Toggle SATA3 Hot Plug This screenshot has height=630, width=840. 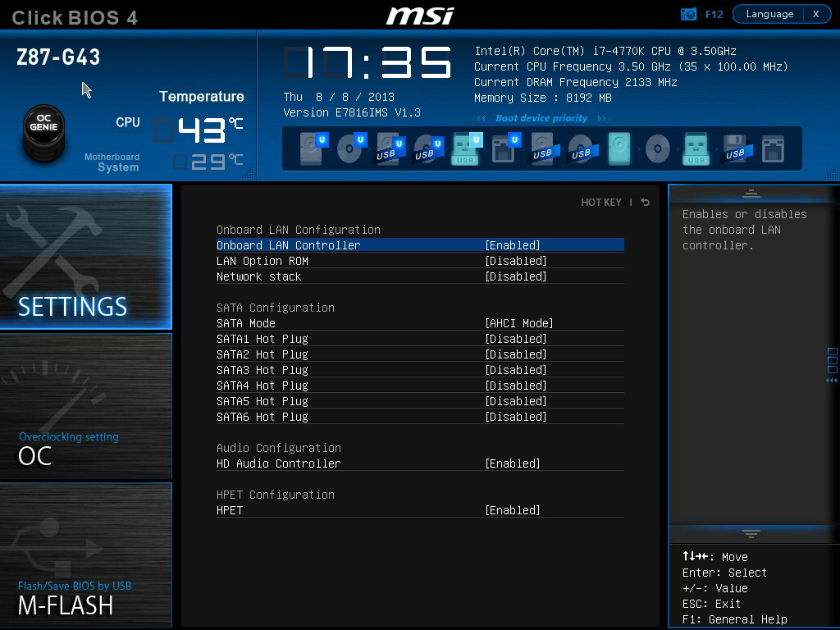coord(420,370)
